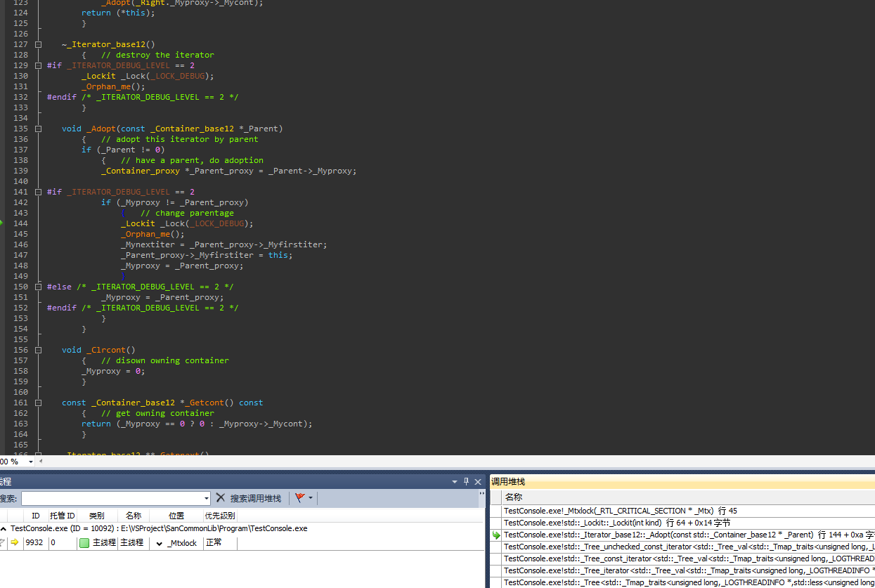Sort threads by the 类别 column header

click(x=96, y=516)
